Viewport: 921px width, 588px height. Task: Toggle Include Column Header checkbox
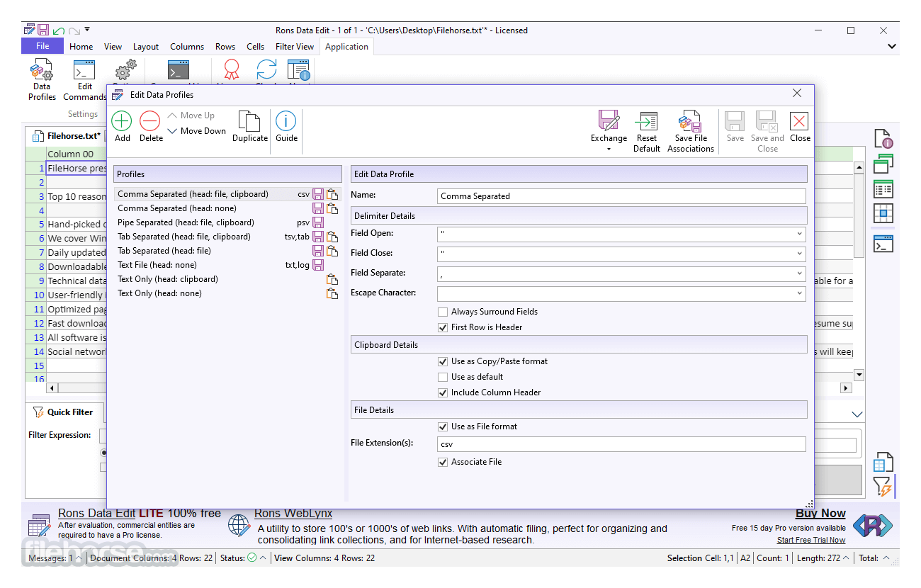tap(443, 392)
